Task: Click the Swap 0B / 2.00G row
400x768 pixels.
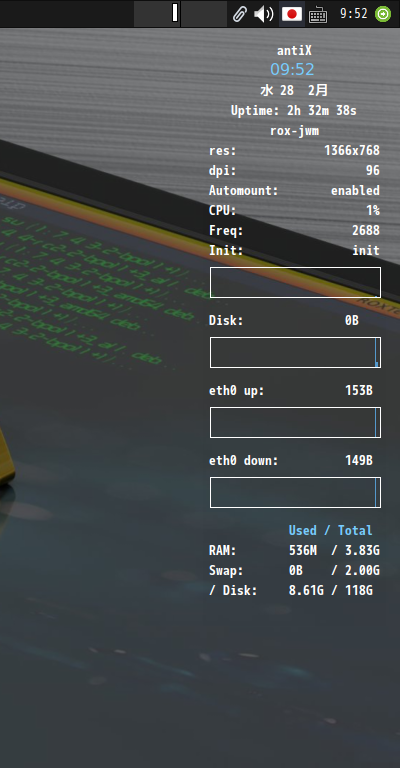Action: click(294, 571)
